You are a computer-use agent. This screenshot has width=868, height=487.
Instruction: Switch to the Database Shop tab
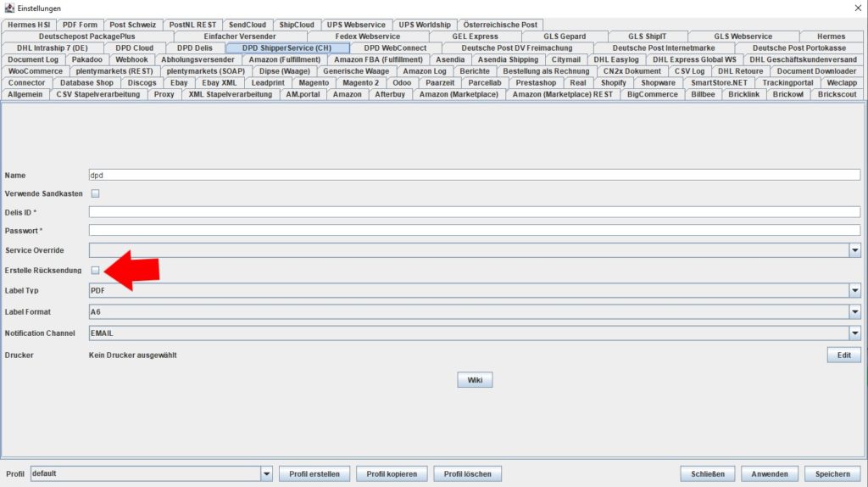87,83
